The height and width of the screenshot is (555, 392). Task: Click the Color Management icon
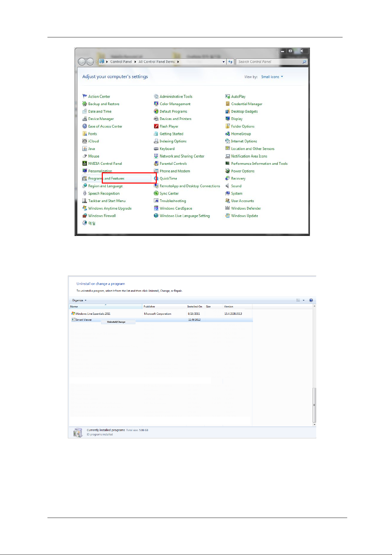(156, 104)
